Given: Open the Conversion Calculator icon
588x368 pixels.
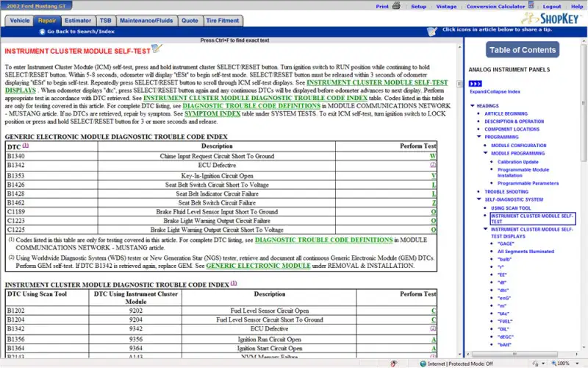Looking at the screenshot, I should (x=531, y=5).
